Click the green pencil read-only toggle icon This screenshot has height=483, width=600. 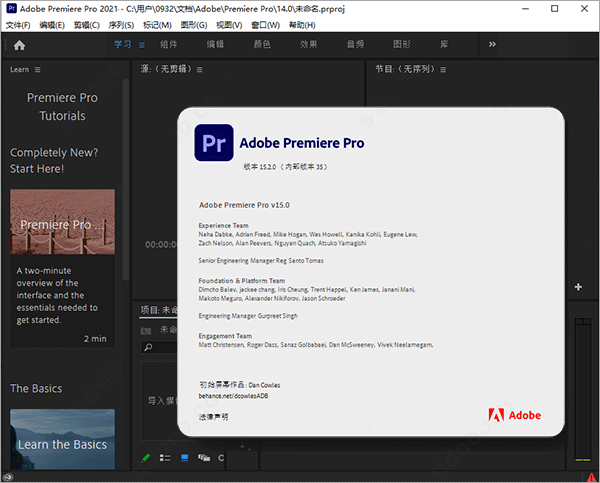pos(146,458)
